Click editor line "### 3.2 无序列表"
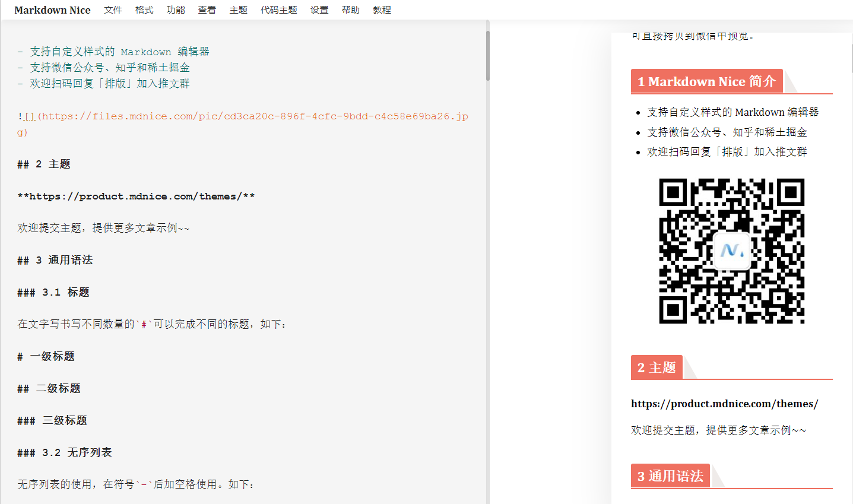The height and width of the screenshot is (504, 853). tap(65, 453)
